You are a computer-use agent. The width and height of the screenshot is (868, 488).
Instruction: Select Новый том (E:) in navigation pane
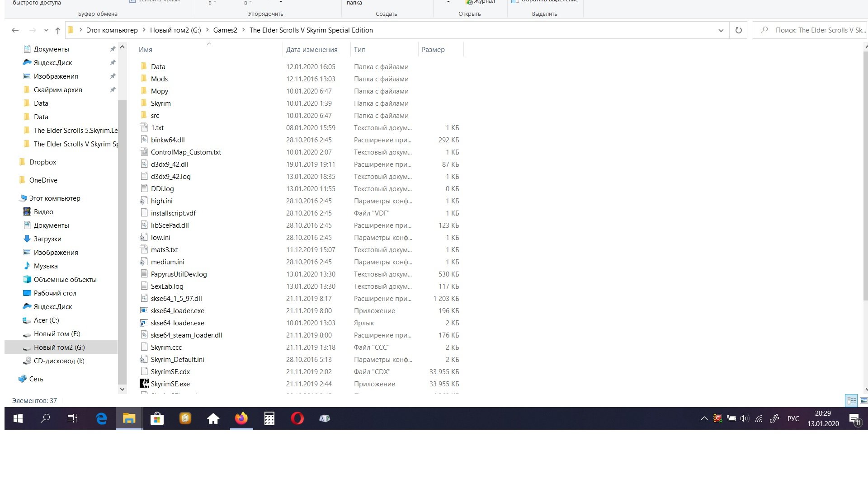click(57, 334)
